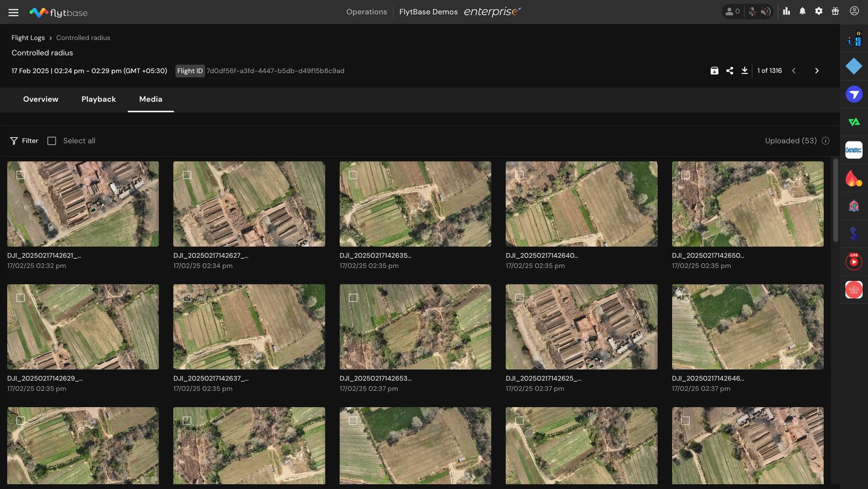Open the gift rewards icon
The width and height of the screenshot is (868, 489).
coord(835,11)
